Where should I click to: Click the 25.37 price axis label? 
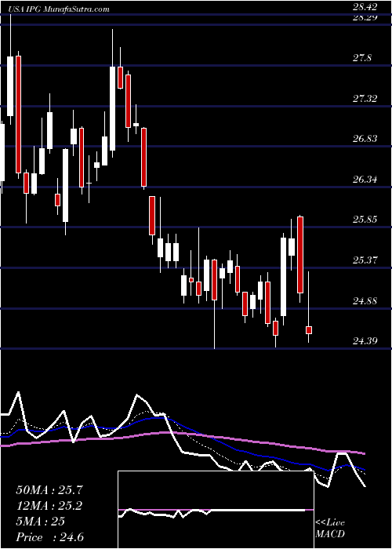[365, 260]
